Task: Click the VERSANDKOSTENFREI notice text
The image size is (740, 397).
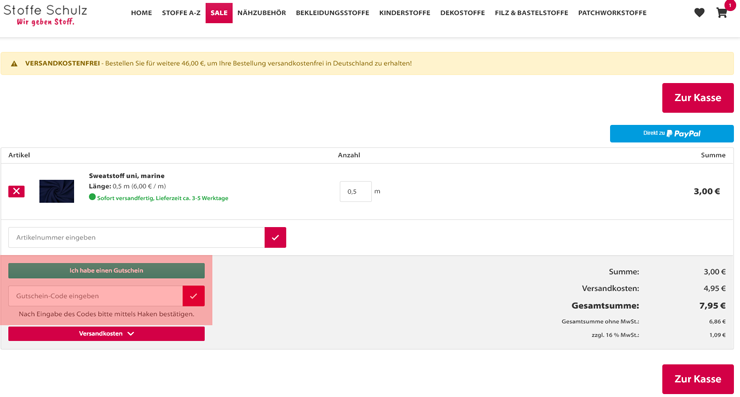Action: (218, 63)
